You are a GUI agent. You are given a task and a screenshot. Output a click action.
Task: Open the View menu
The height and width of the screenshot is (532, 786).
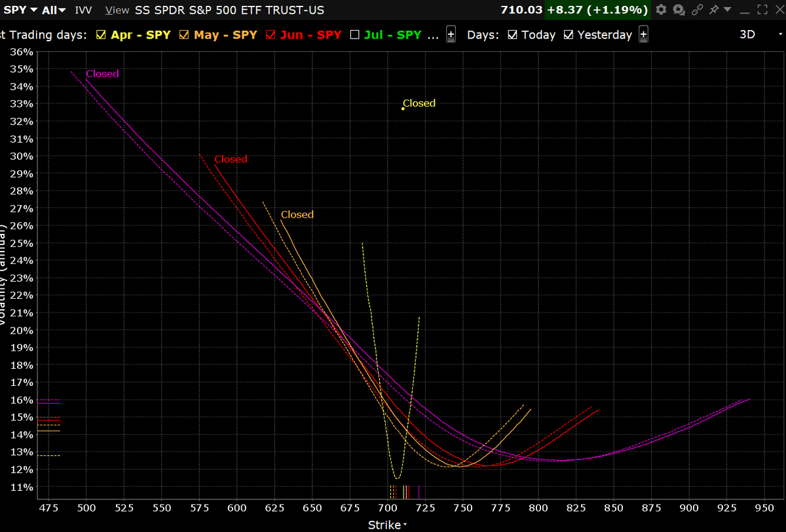(117, 10)
